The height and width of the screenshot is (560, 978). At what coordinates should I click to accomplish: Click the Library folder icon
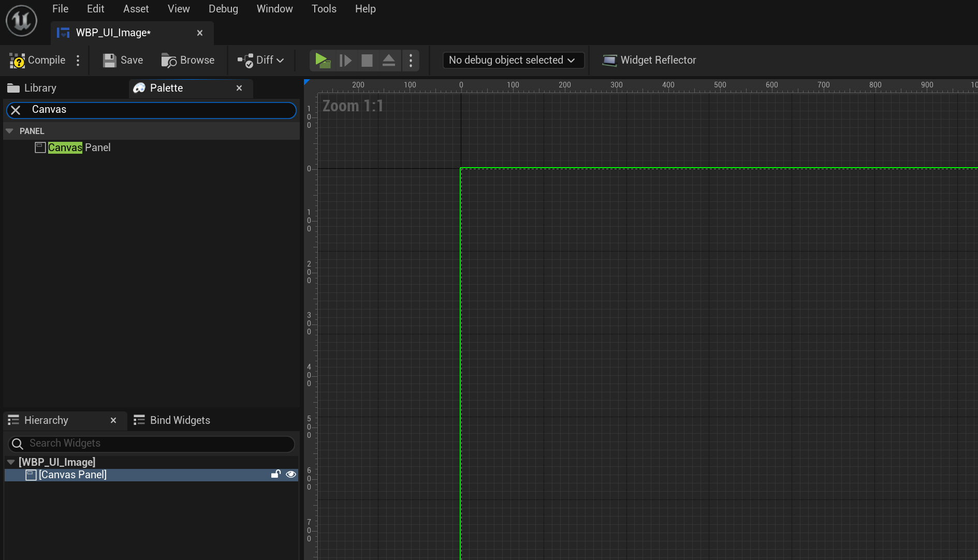[x=13, y=88]
